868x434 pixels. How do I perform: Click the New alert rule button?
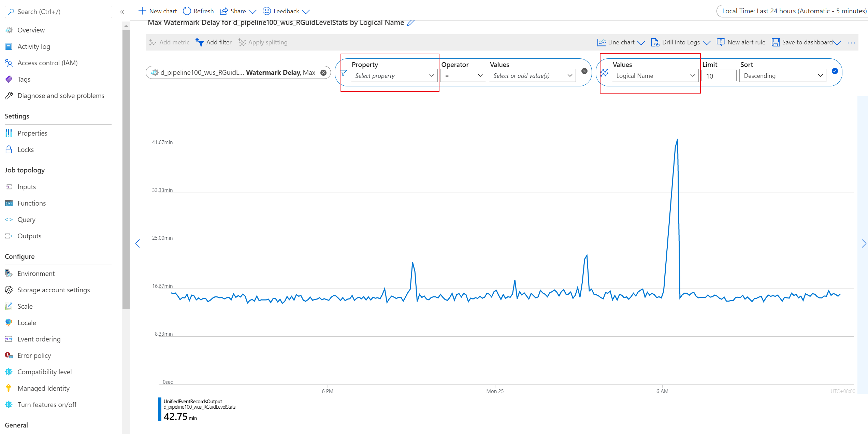(x=741, y=42)
